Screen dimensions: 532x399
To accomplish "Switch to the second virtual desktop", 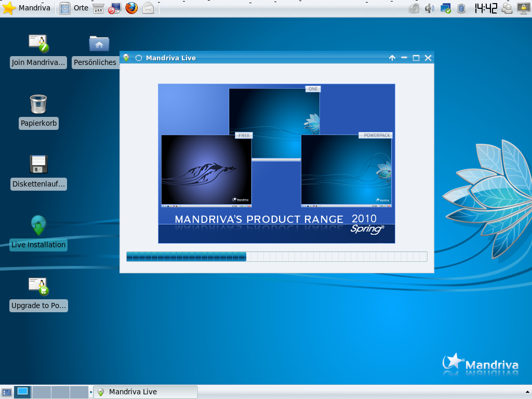I will (42, 392).
